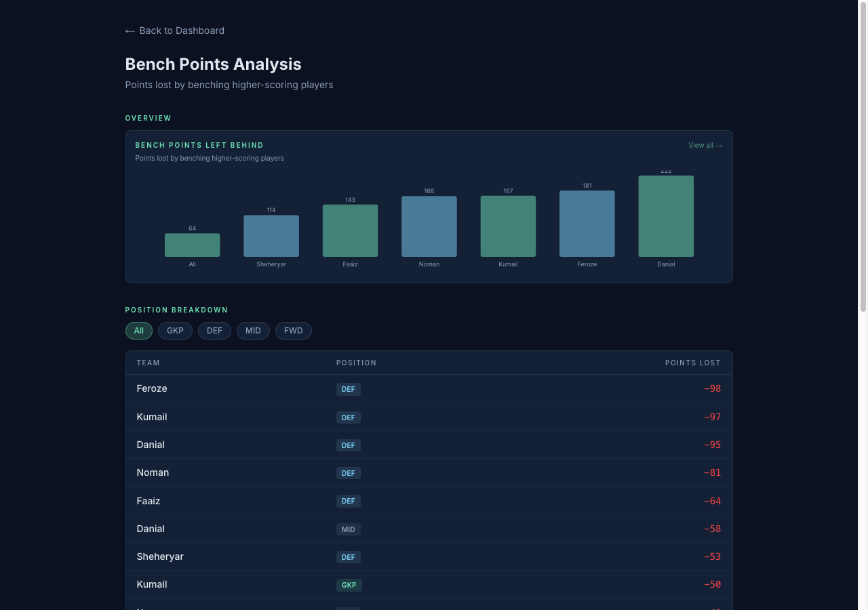Select the All position filter
Screen dimensions: 868x610
point(138,331)
